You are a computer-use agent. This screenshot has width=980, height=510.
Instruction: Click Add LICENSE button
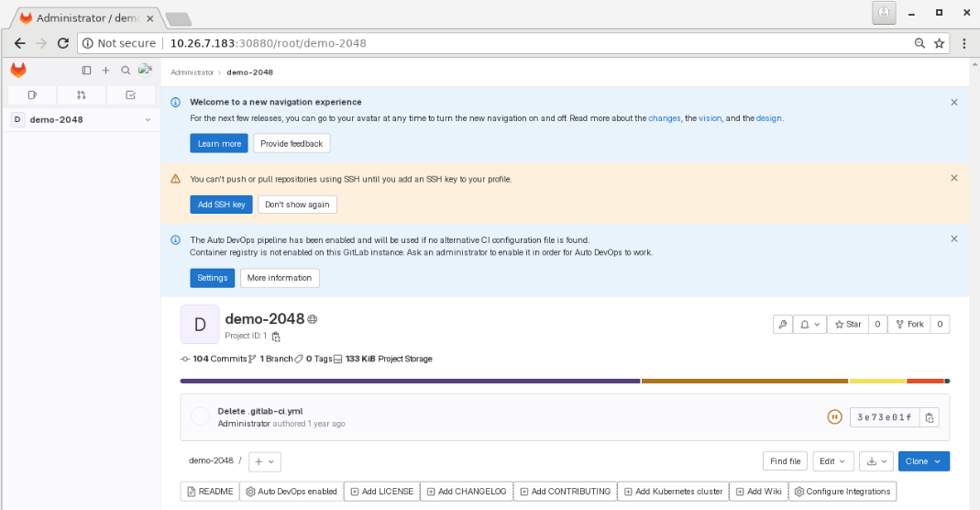(381, 492)
